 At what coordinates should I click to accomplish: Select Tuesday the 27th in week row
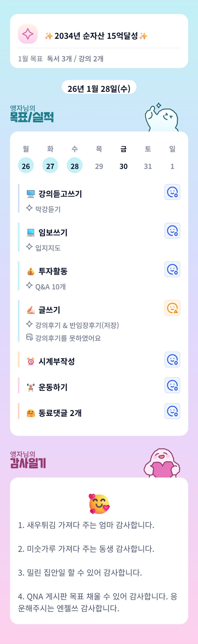click(x=50, y=165)
